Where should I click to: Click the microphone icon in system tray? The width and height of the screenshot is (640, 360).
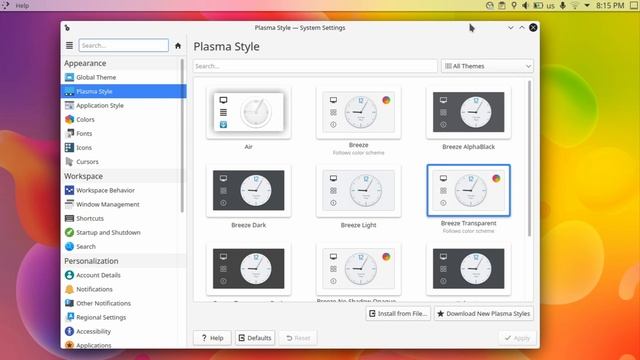[562, 5]
